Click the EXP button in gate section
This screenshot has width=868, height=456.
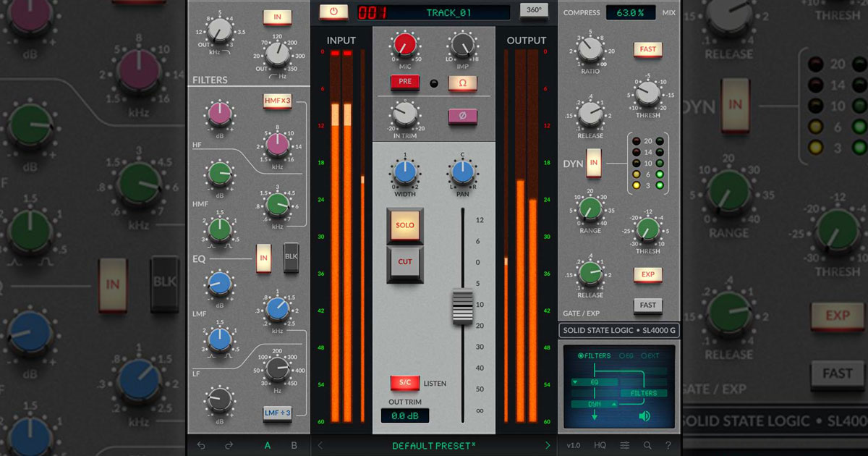coord(648,275)
